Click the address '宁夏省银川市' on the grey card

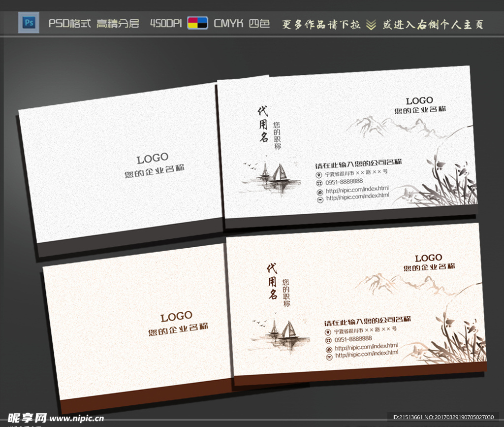(x=340, y=174)
